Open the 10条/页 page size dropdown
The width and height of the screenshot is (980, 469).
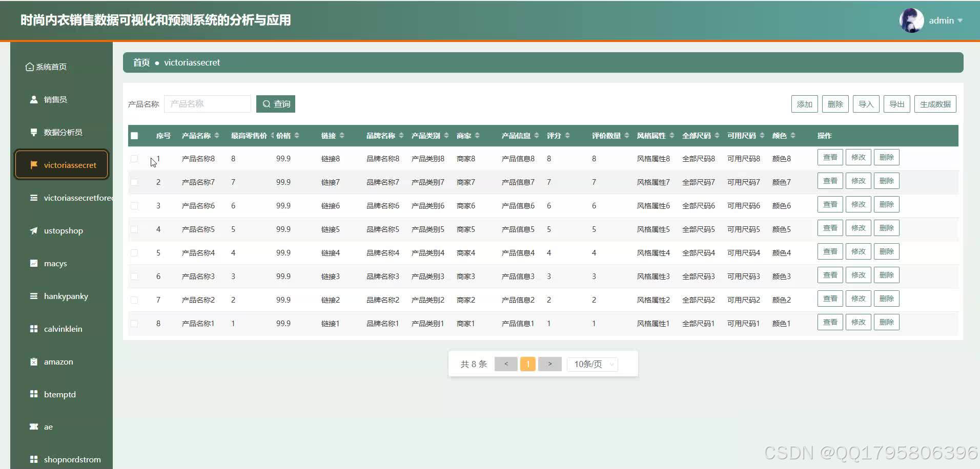point(593,364)
